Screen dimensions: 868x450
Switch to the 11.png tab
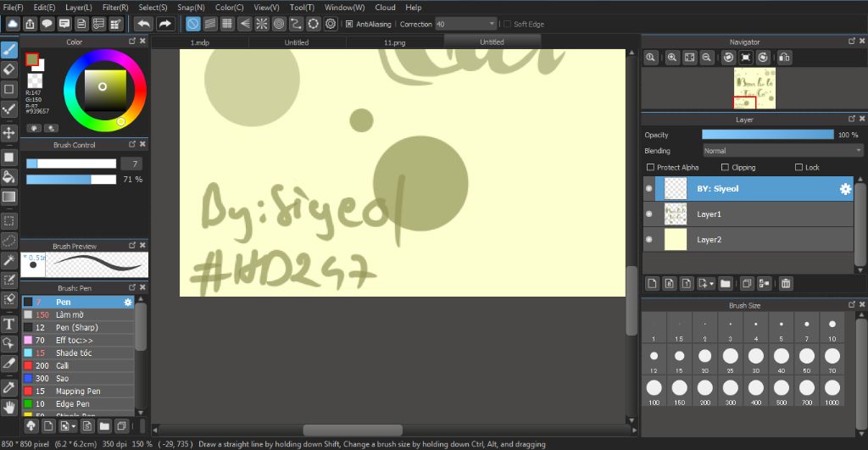click(x=395, y=42)
